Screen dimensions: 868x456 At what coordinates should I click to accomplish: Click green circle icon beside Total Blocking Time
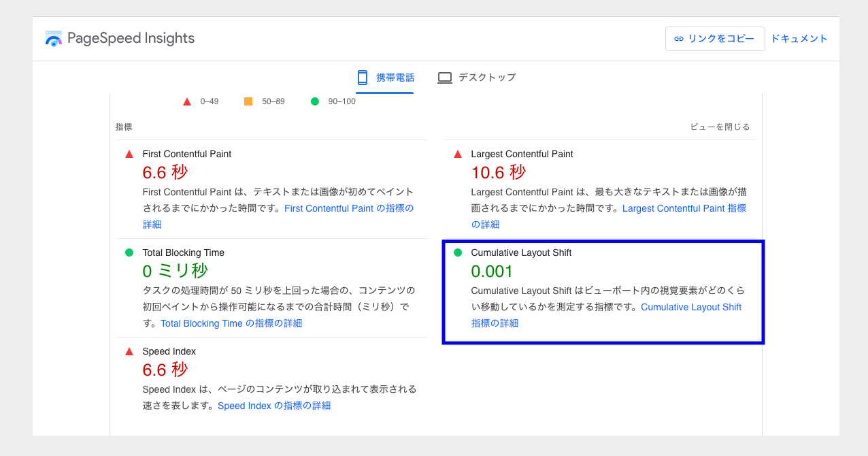tap(129, 253)
